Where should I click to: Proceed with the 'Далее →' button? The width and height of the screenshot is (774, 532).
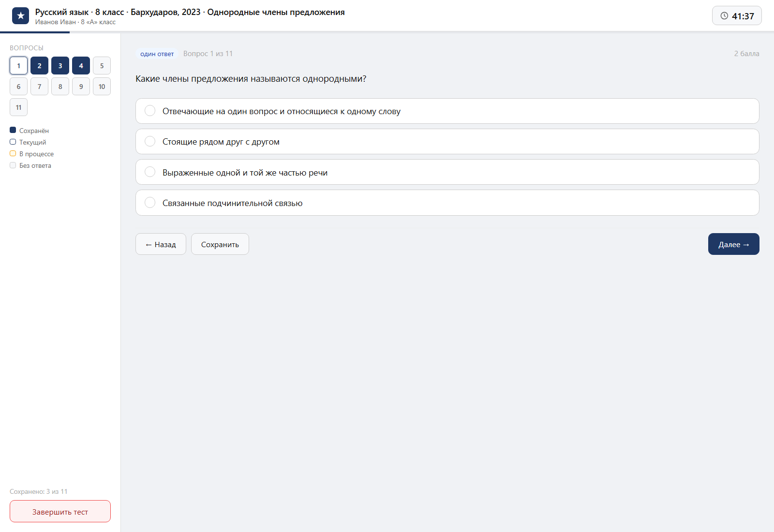tap(734, 244)
